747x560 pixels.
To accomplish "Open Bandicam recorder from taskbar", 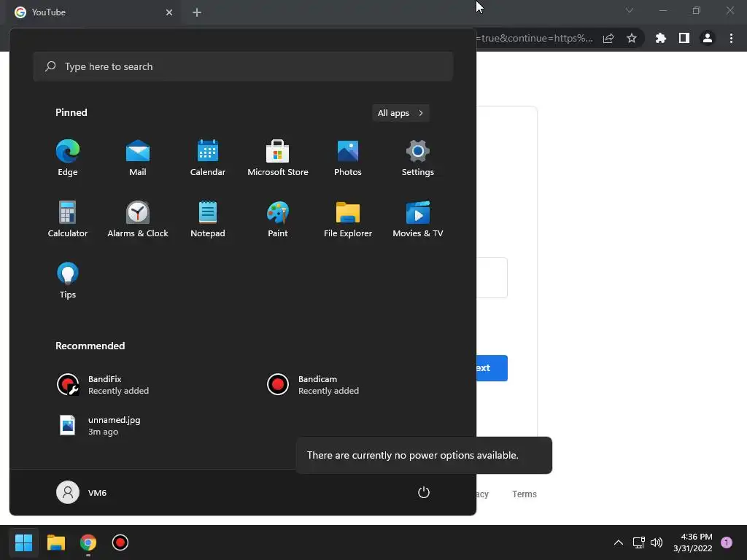I will click(120, 542).
